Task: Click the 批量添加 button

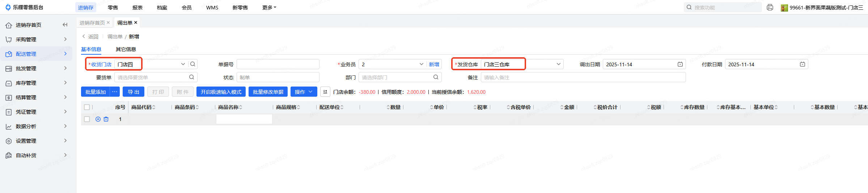Action: 96,92
